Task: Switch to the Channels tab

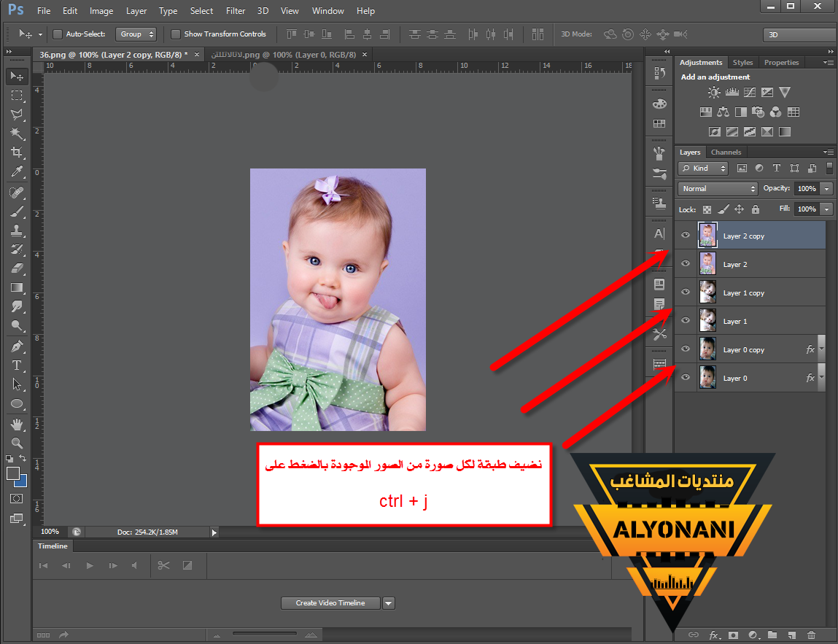Action: coord(726,152)
